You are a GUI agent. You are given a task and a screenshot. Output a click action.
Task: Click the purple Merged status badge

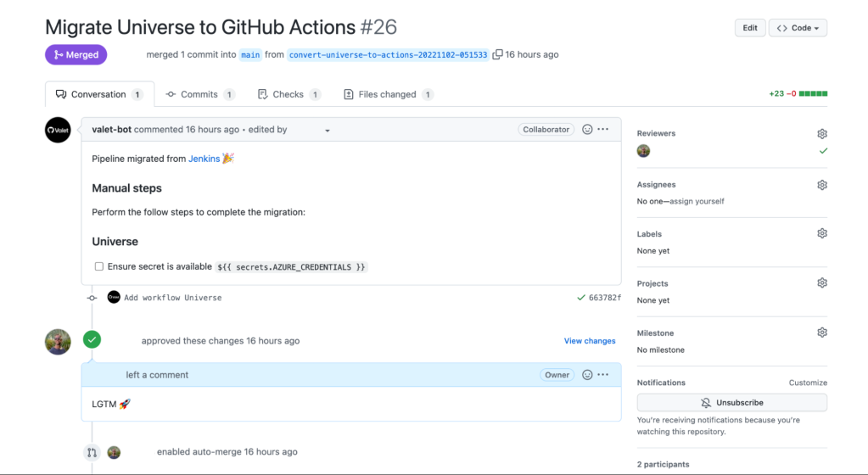[76, 55]
